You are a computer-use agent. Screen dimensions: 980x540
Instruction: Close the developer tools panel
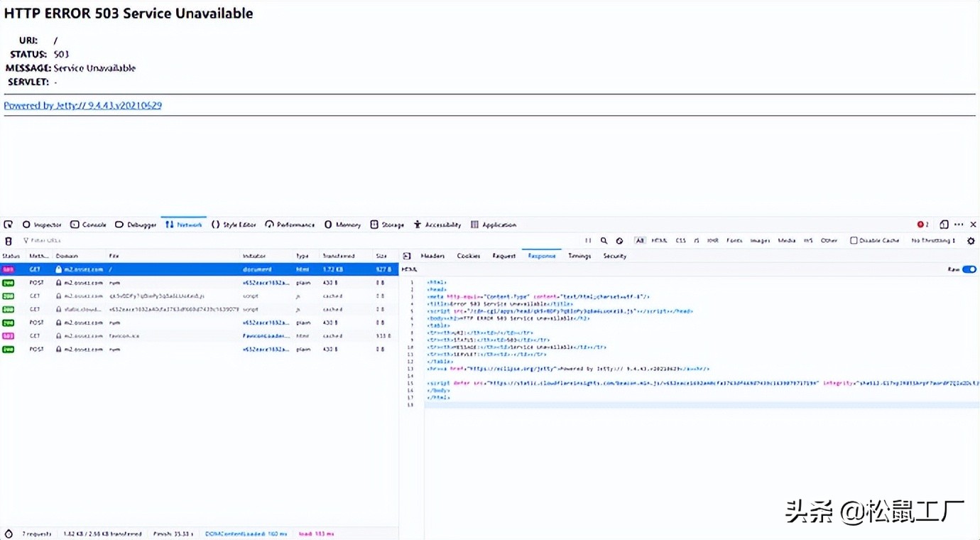coord(973,225)
